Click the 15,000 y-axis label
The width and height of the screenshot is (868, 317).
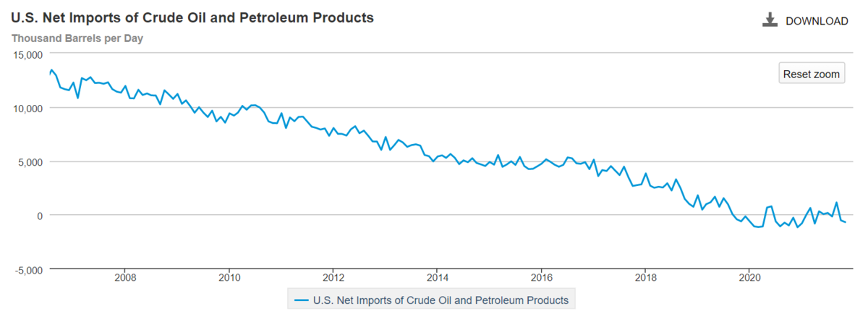[x=29, y=54]
